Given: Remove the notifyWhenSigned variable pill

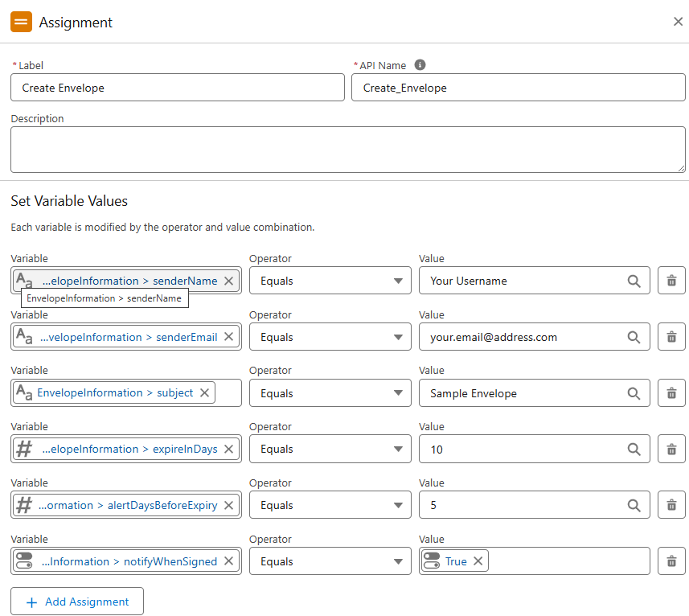Looking at the screenshot, I should tap(228, 561).
